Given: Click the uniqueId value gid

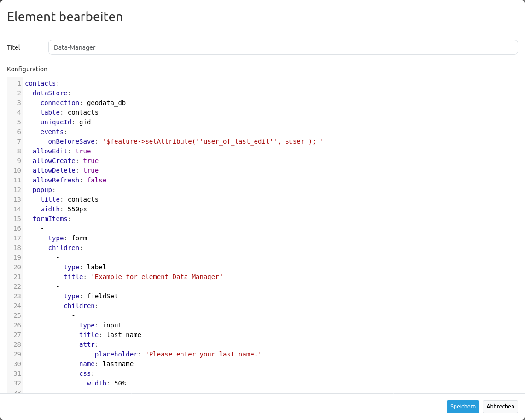Looking at the screenshot, I should coord(85,122).
